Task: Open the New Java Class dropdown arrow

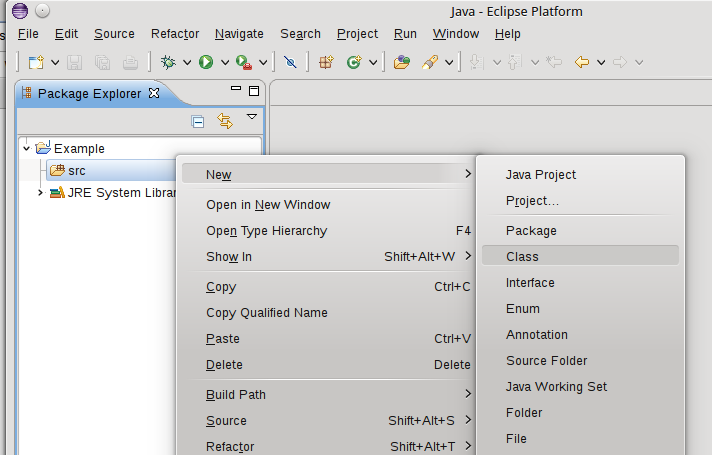Action: pos(373,62)
